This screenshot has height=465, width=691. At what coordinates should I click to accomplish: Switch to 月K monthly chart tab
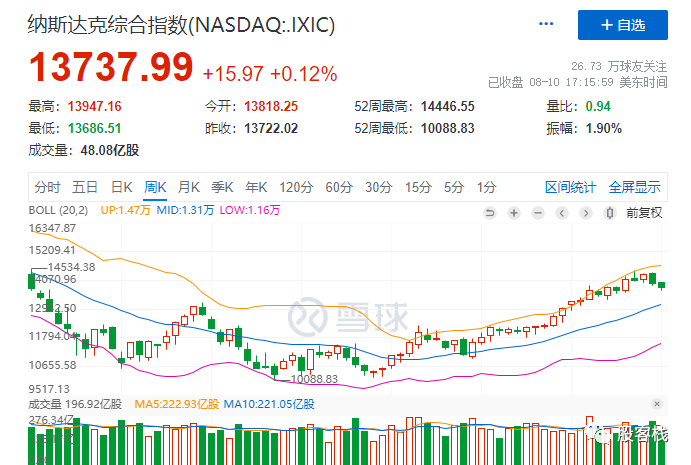[x=189, y=187]
